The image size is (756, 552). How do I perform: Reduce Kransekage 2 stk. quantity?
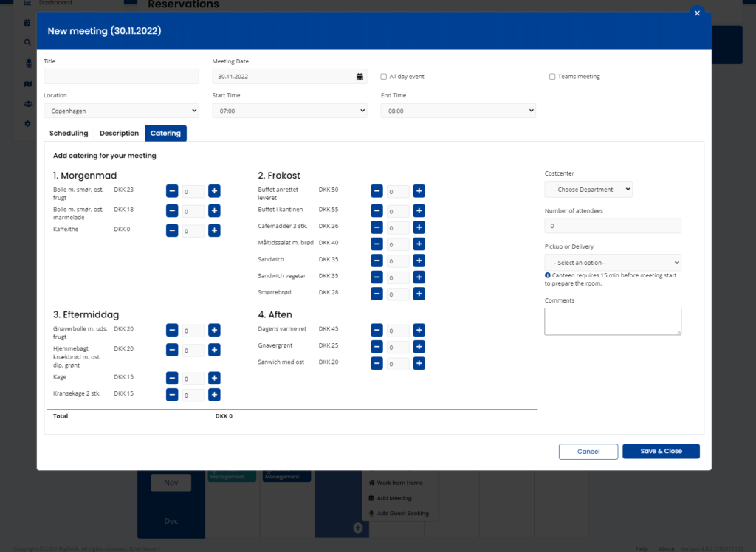tap(172, 395)
